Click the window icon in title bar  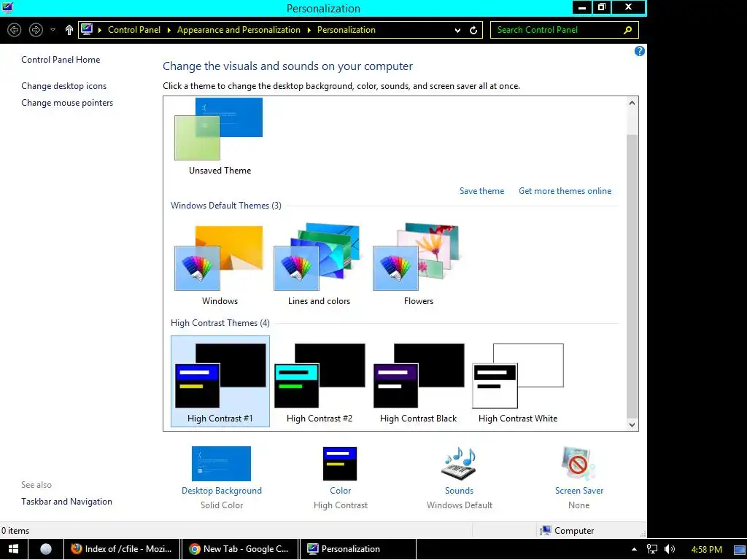point(7,7)
